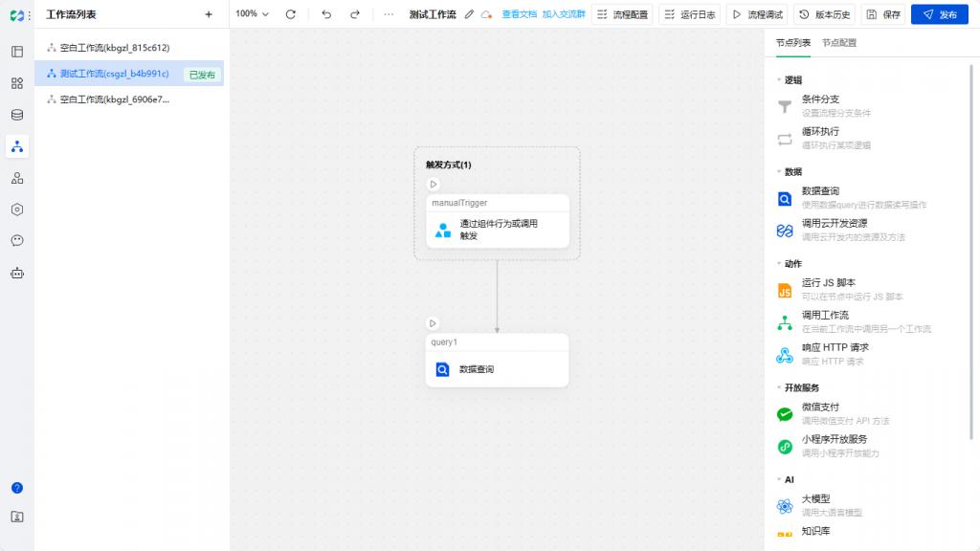Viewport: 980px width, 551px height.
Task: Click the 保存 button
Action: click(883, 14)
